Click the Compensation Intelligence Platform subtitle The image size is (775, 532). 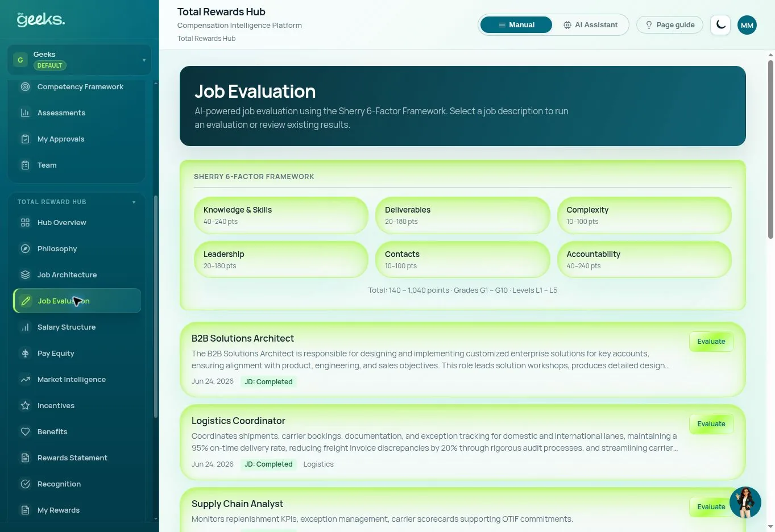(x=239, y=26)
